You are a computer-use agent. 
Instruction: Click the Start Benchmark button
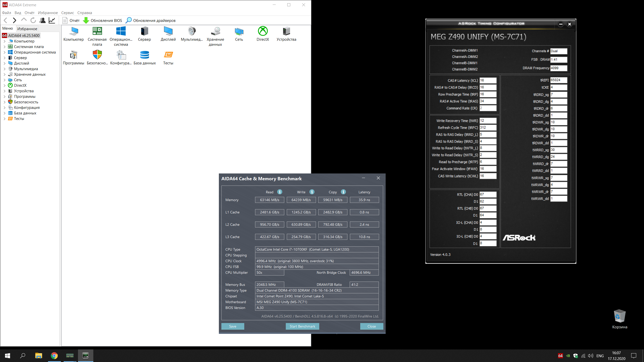[302, 326]
